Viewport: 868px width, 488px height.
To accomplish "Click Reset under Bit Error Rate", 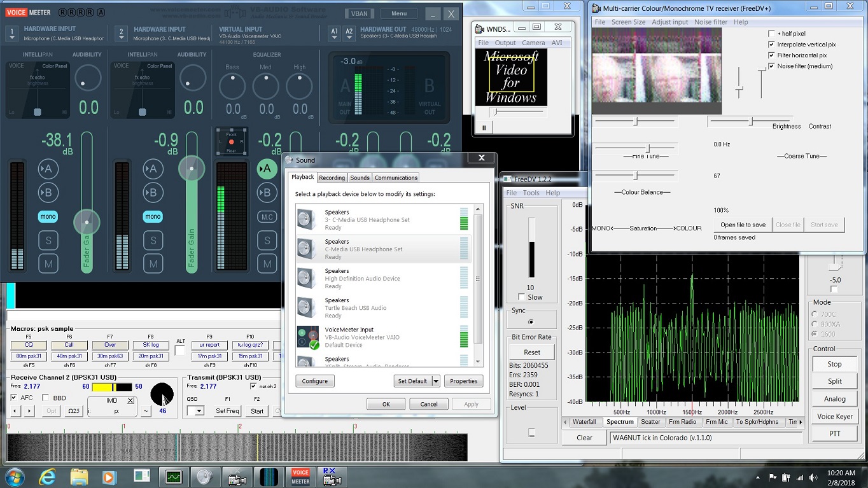I will pos(532,352).
